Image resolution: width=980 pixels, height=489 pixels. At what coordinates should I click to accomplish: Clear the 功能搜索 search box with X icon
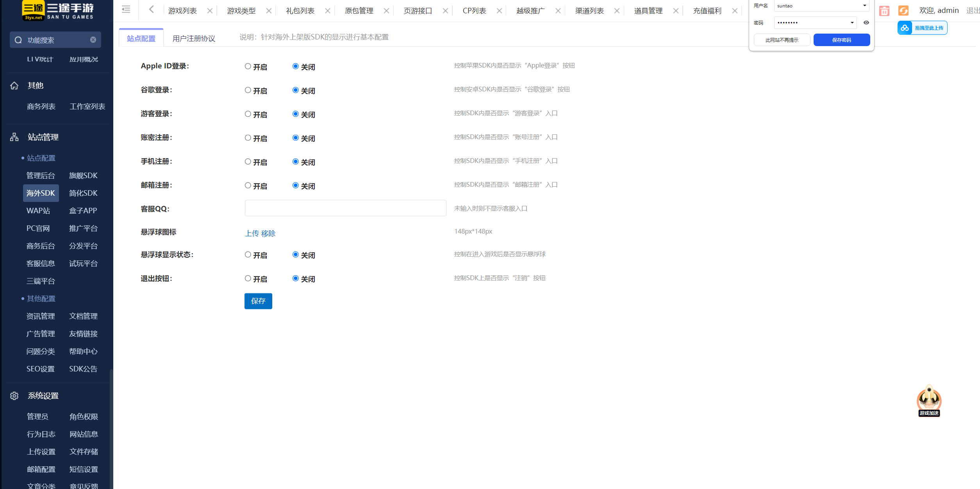click(93, 40)
